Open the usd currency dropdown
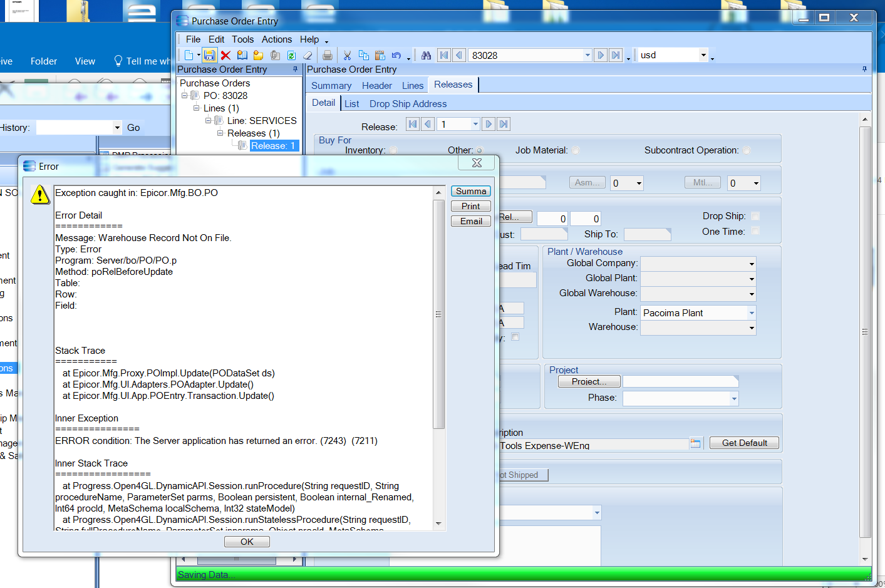The image size is (885, 588). point(703,55)
